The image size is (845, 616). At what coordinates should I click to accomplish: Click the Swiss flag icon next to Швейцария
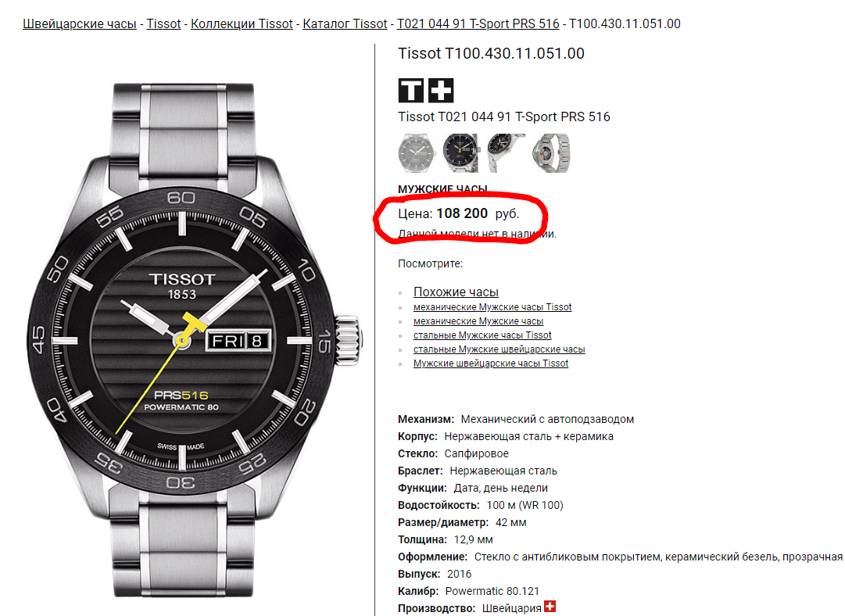tap(550, 607)
